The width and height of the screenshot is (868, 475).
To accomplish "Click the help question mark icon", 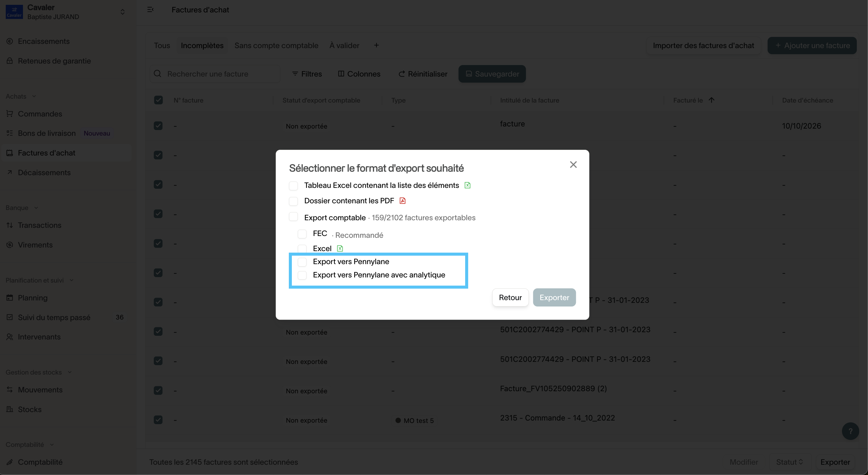I will (x=850, y=431).
